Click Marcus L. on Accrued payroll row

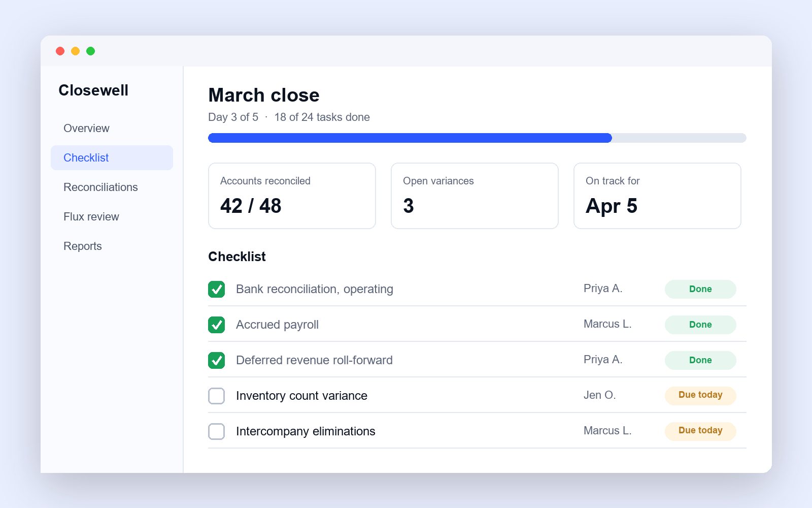pos(607,324)
